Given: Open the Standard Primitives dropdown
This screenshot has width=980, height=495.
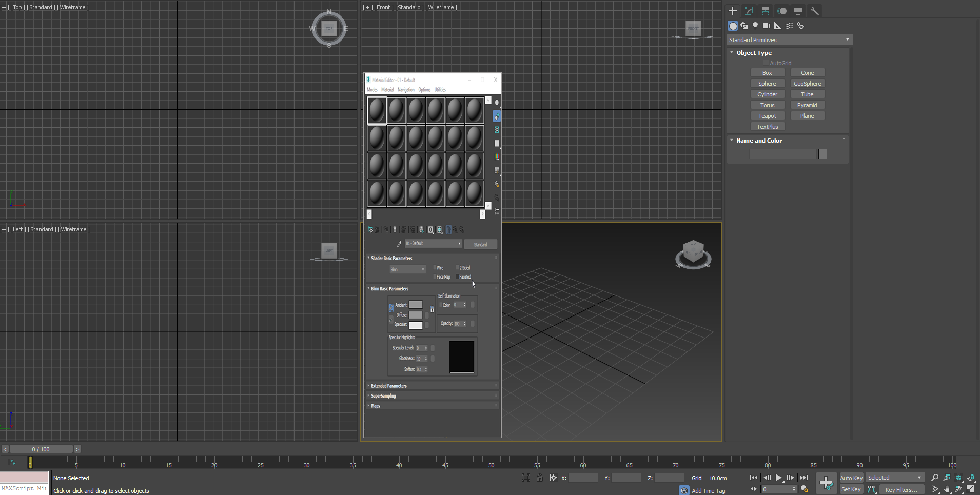Looking at the screenshot, I should (x=789, y=40).
